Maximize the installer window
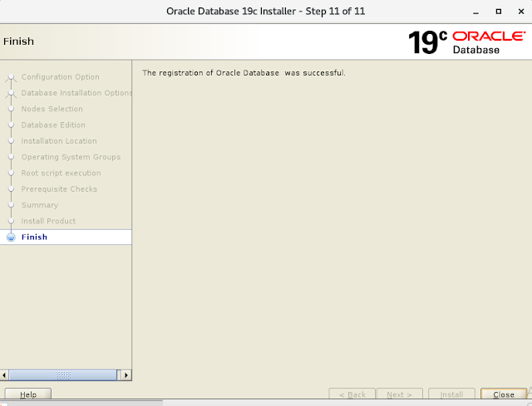532x406 pixels. pyautogui.click(x=499, y=12)
